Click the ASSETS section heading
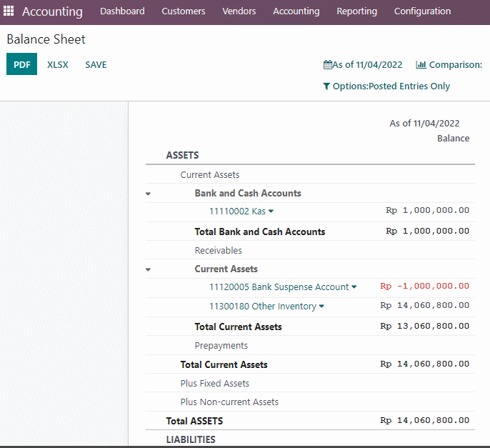Screen dimensions: 490x448 (x=182, y=155)
